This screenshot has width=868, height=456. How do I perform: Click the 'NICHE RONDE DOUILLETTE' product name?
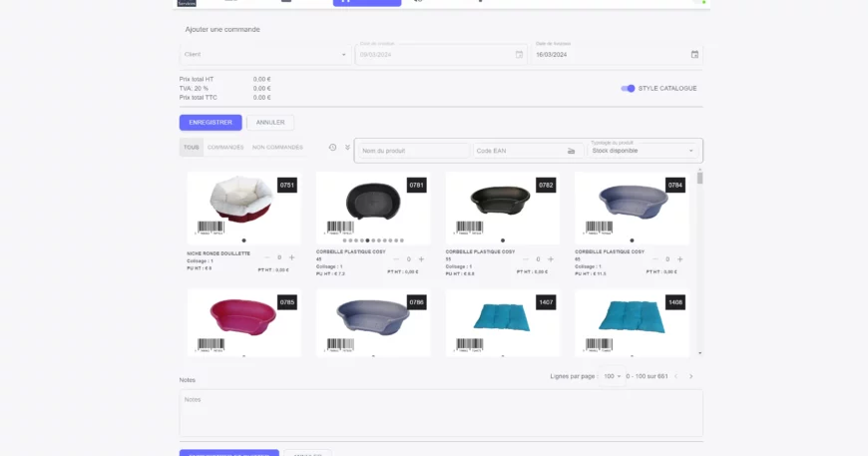pos(218,253)
